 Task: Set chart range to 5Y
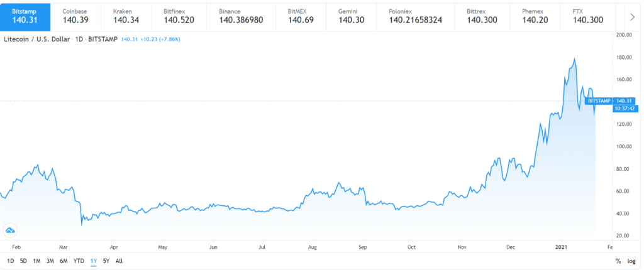106,261
